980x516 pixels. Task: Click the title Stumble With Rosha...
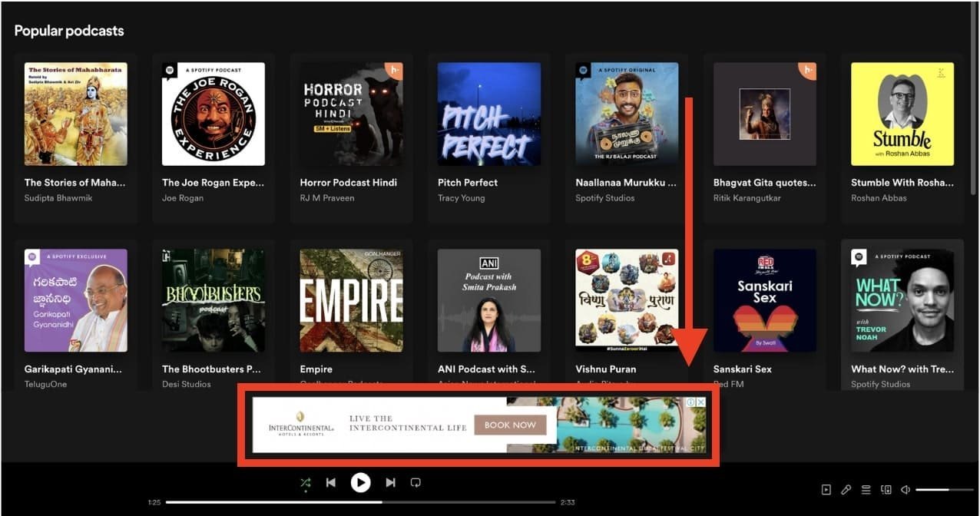(x=902, y=183)
